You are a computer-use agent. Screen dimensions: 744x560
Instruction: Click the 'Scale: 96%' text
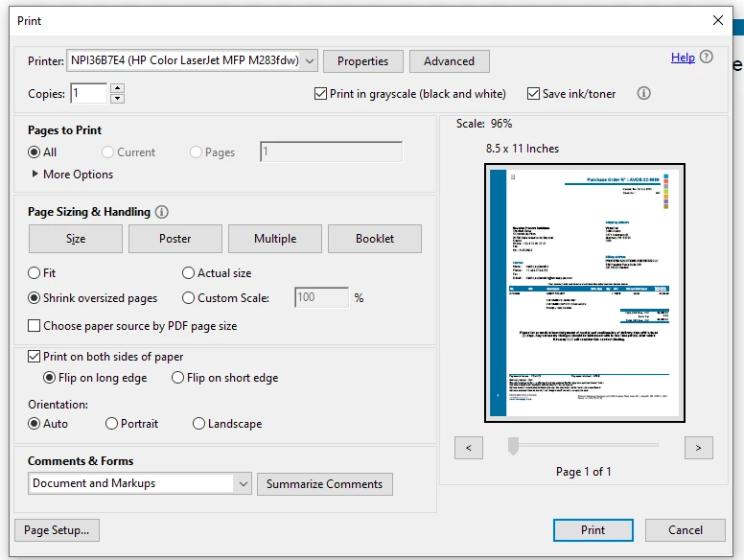[x=484, y=124]
